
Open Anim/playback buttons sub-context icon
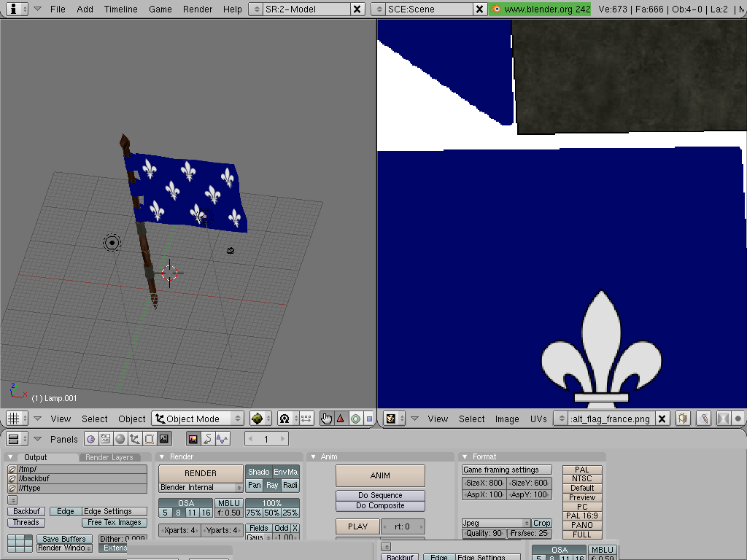pyautogui.click(x=208, y=439)
